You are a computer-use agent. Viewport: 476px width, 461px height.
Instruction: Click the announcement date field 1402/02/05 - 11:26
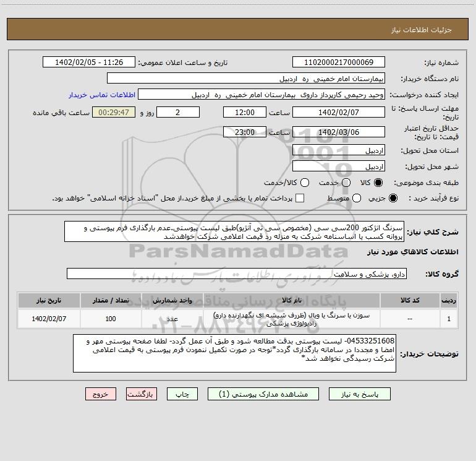click(89, 62)
